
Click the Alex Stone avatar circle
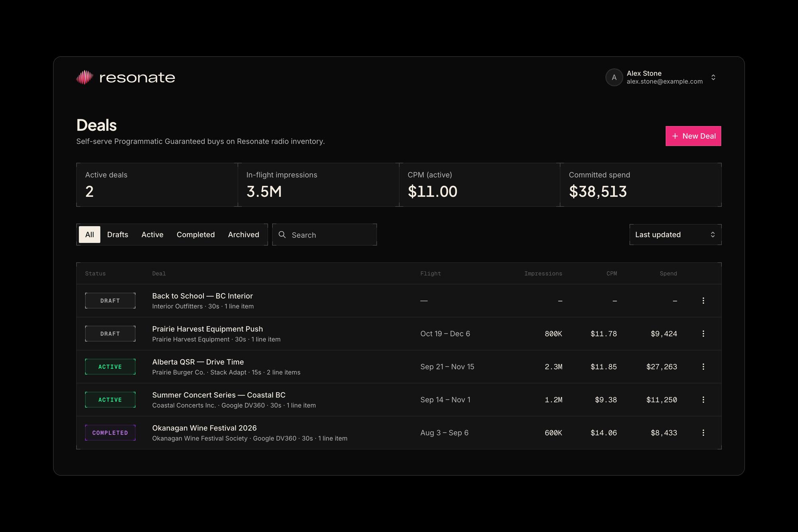[x=614, y=77]
